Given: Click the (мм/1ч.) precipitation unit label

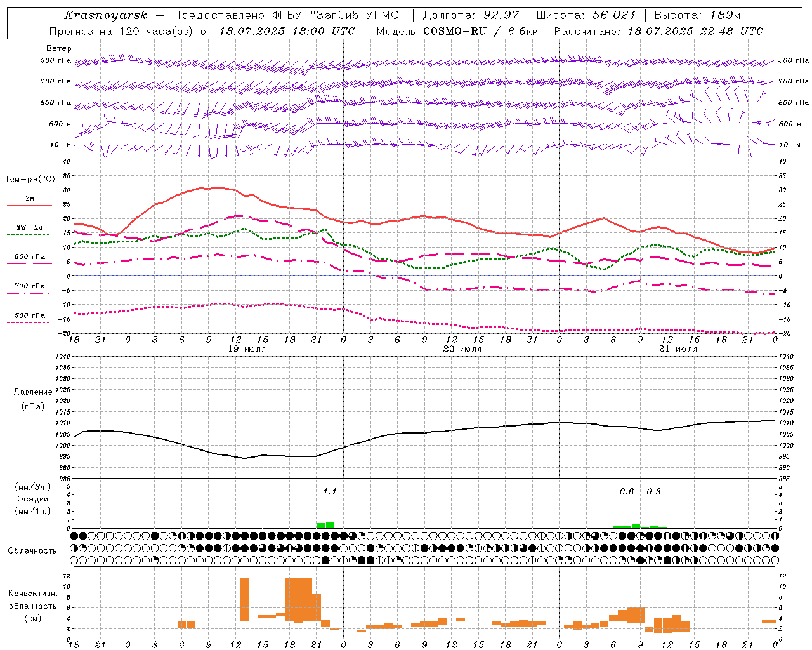Looking at the screenshot, I should (33, 511).
